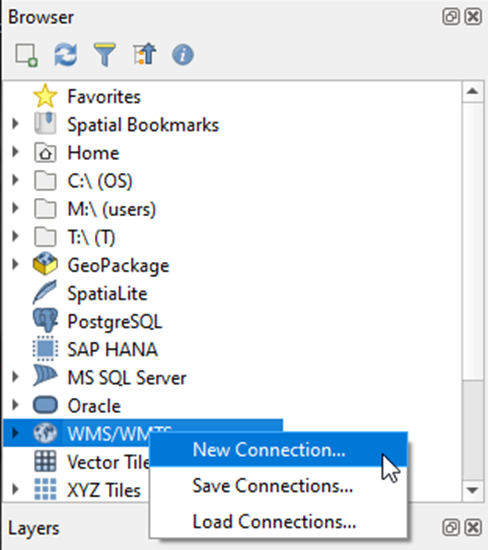
Task: Refresh the Browser panel
Action: (66, 55)
